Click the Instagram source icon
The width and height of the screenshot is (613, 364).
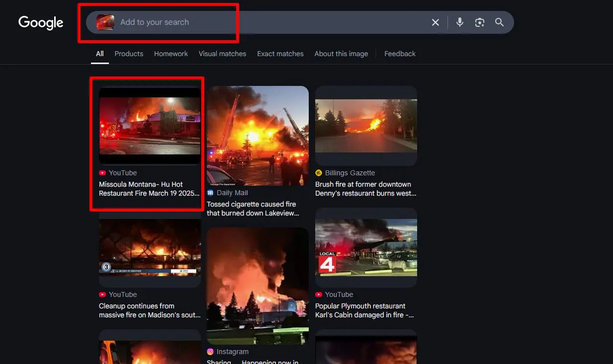[x=210, y=352]
